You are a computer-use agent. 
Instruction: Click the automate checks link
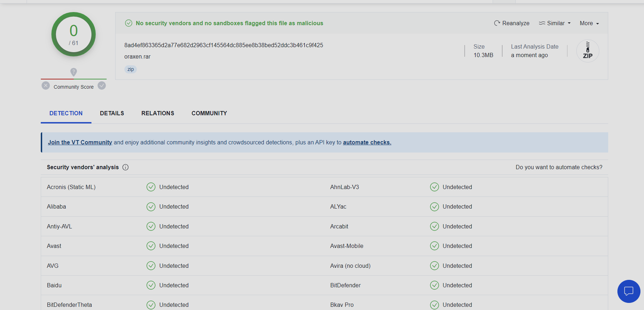point(367,142)
